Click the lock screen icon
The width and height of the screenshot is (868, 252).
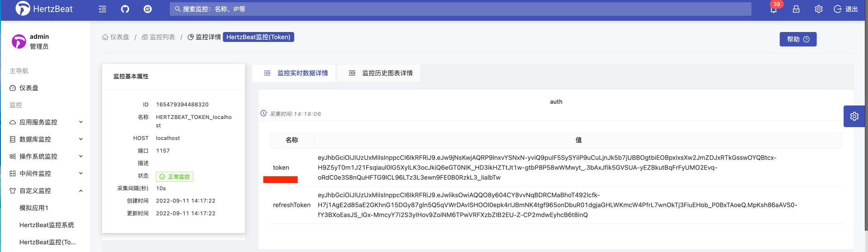point(796,9)
